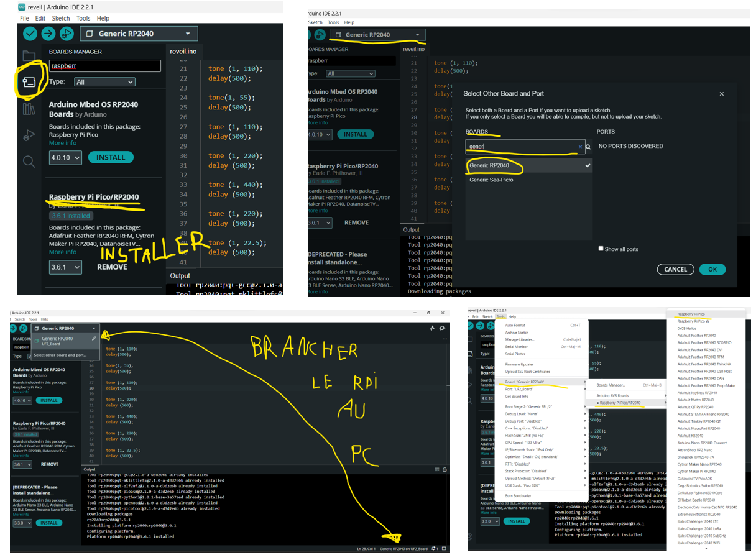Open the Boards Manager sidebar icon circled in yellow
Screen dimensions: 756x555
click(29, 83)
